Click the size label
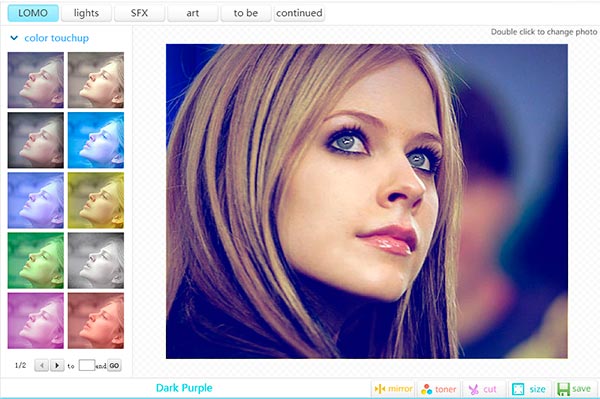The height and width of the screenshot is (399, 600). click(538, 389)
